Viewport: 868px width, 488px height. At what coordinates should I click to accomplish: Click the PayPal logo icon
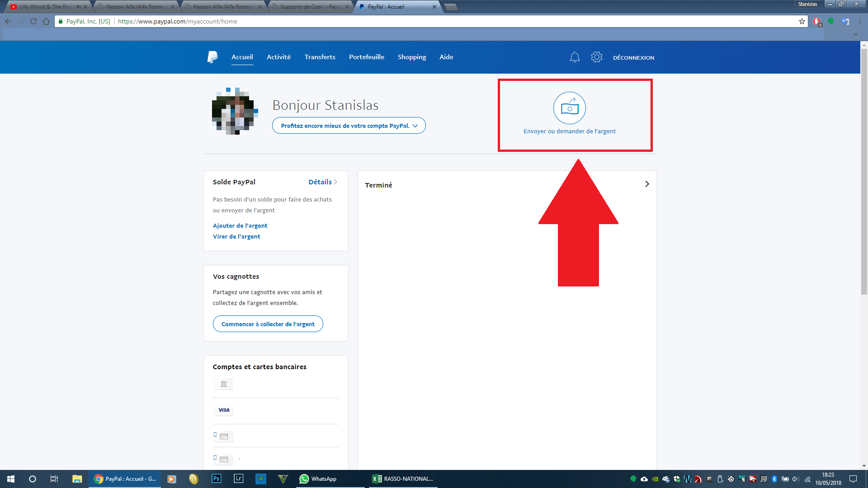click(x=212, y=57)
